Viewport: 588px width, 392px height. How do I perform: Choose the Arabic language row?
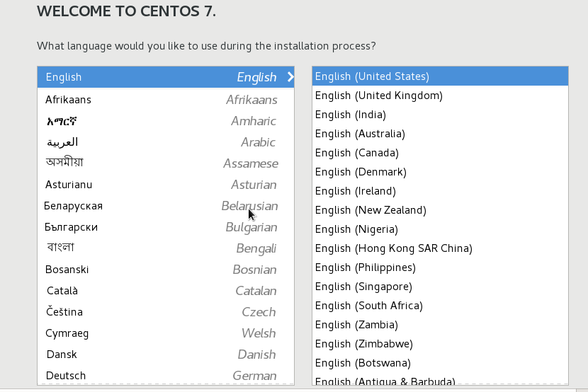click(166, 142)
